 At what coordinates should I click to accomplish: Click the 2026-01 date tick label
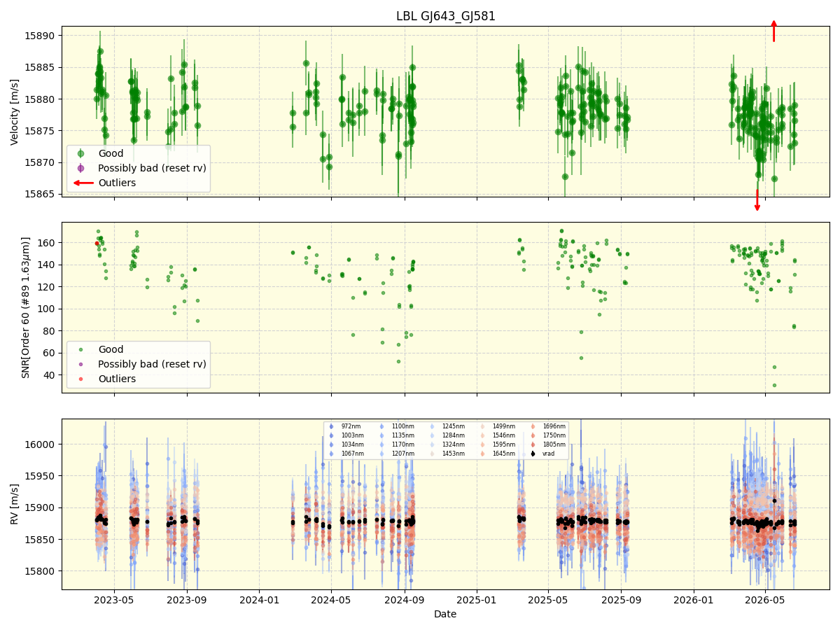(x=694, y=600)
